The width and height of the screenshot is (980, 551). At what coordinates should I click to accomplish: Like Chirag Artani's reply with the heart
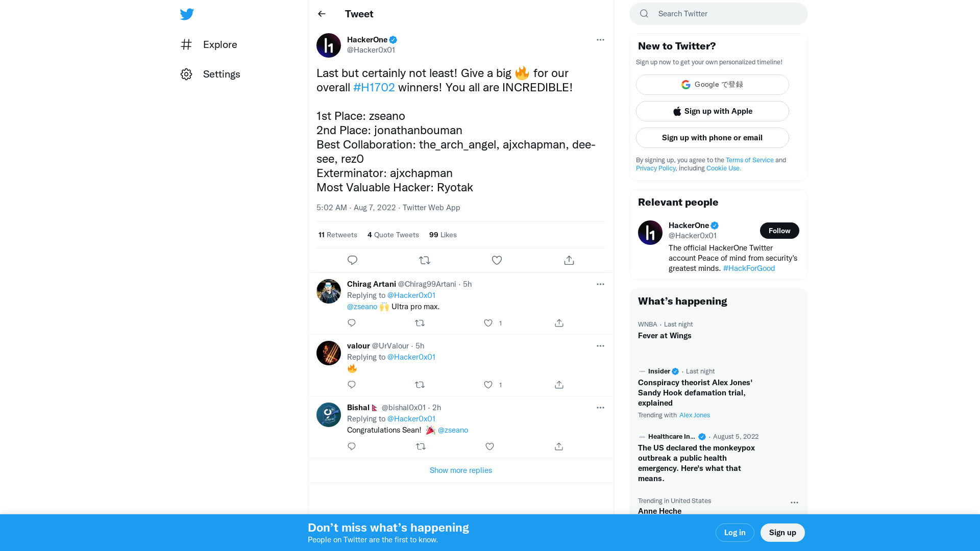pos(488,323)
